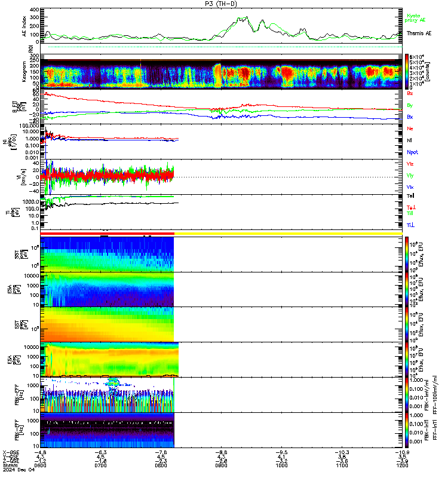Viewport: 448px width, 478px height.
Task: Click the X-GSE value '-4.8'
Action: tap(40, 452)
